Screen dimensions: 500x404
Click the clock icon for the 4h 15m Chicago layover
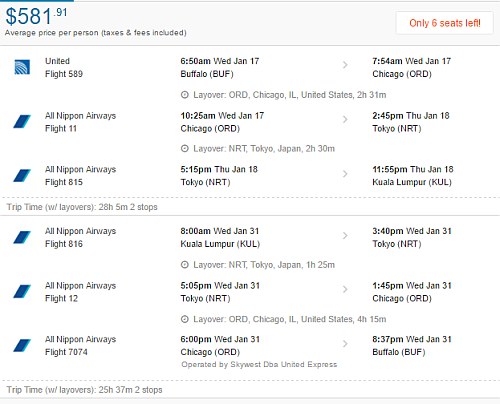[x=185, y=319]
